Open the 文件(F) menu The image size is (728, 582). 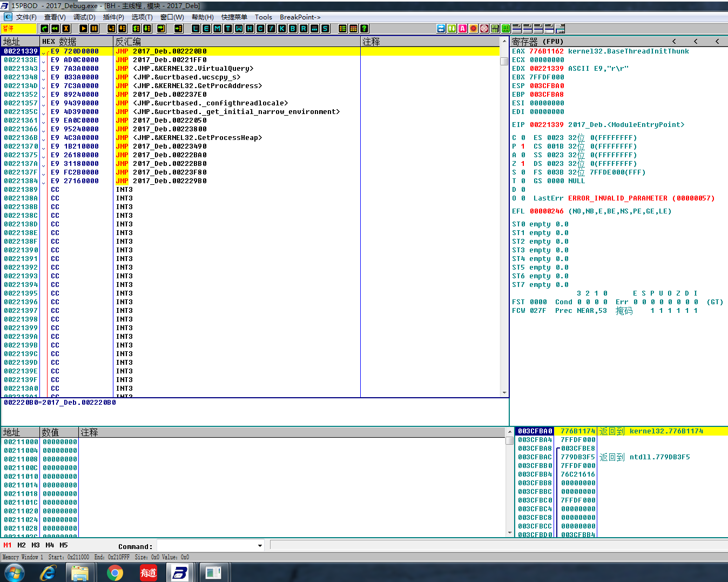coord(26,17)
